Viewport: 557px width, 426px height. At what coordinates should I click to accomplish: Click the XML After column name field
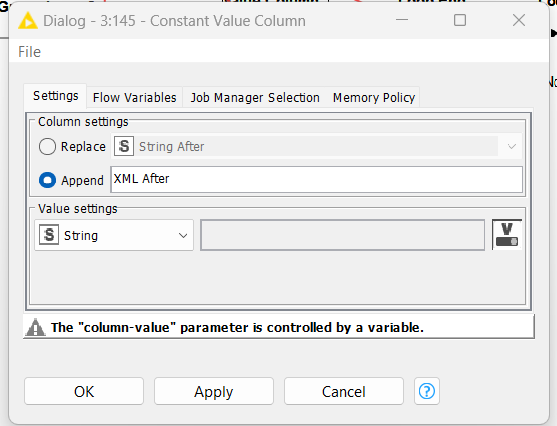317,179
